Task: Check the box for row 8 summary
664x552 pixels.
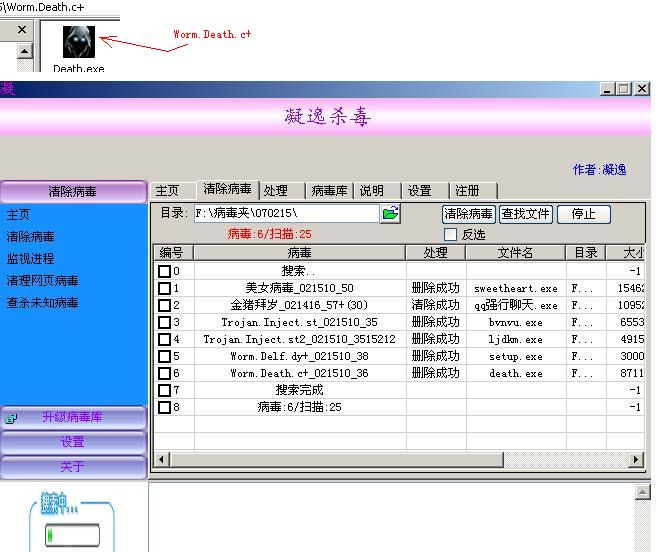Action: pos(164,407)
